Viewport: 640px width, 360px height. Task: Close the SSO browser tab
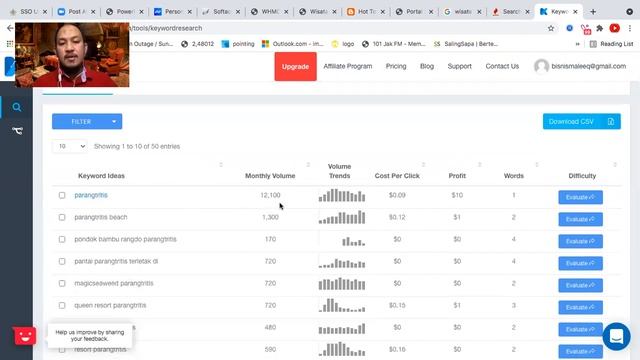[x=45, y=12]
